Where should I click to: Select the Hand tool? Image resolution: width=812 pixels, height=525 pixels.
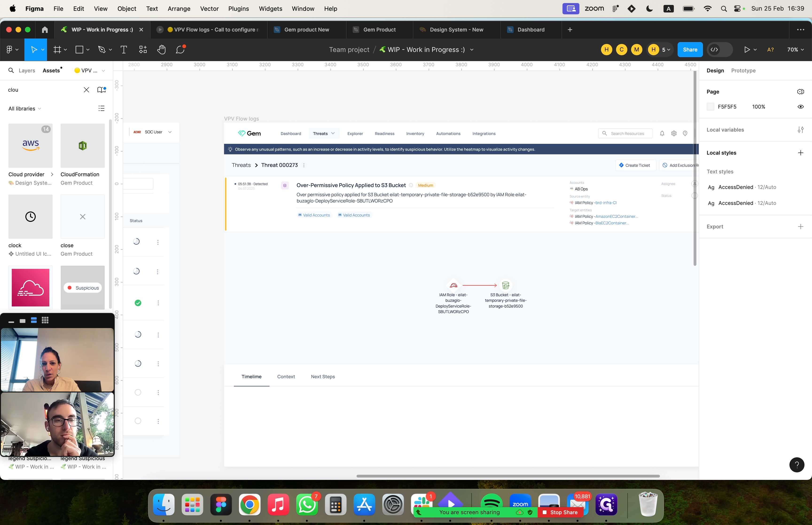pos(161,50)
